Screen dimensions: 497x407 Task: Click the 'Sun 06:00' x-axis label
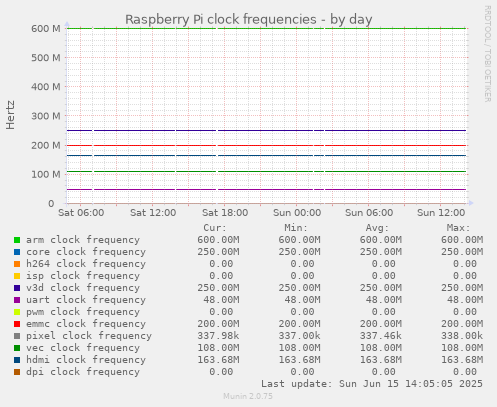(369, 213)
